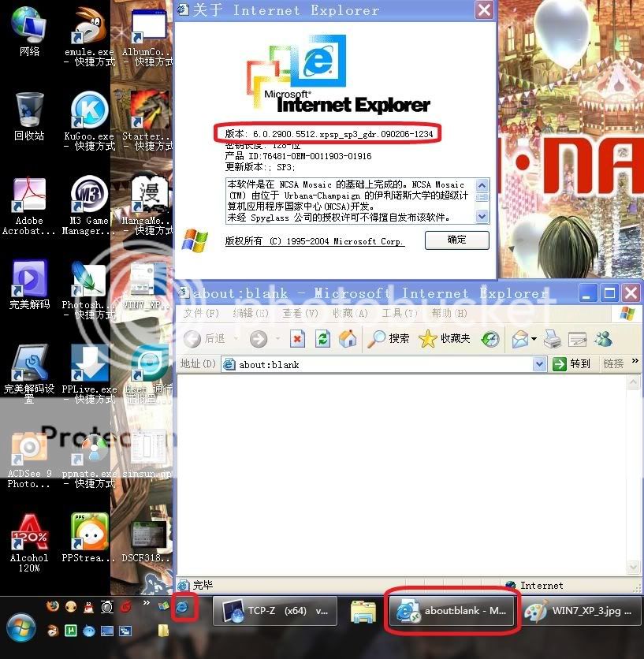Click the Home house icon in IE toolbar

point(348,339)
